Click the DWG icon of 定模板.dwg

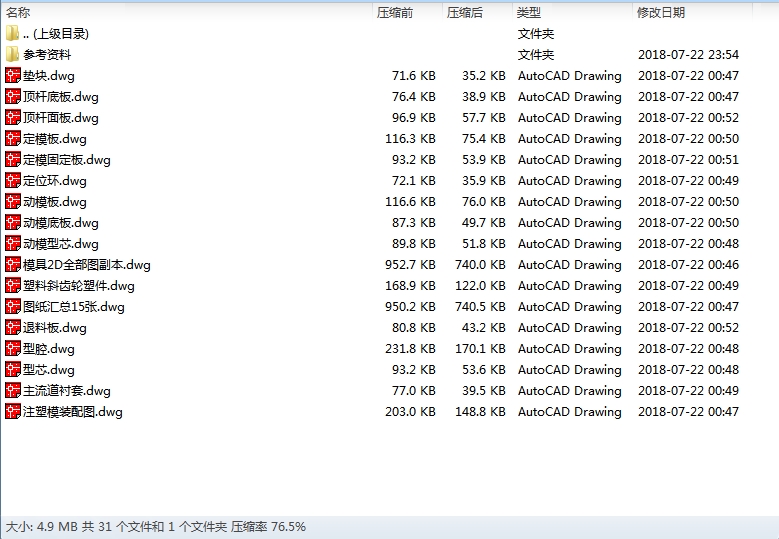pos(12,138)
